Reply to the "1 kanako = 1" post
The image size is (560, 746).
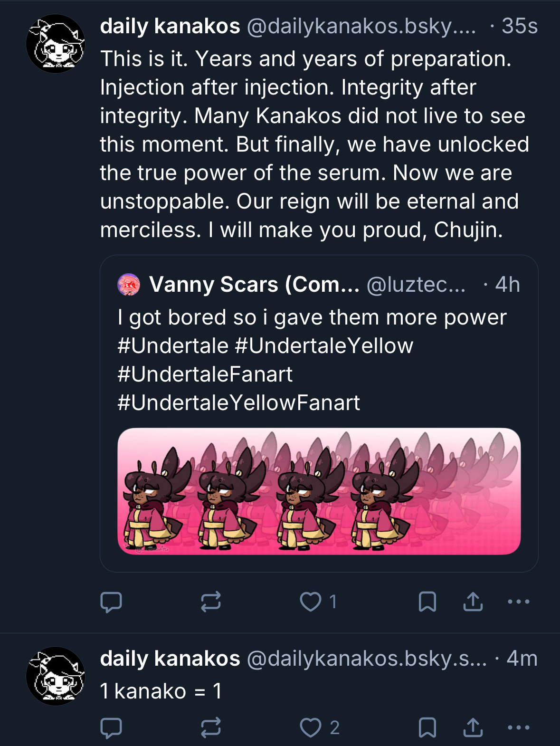click(x=111, y=727)
